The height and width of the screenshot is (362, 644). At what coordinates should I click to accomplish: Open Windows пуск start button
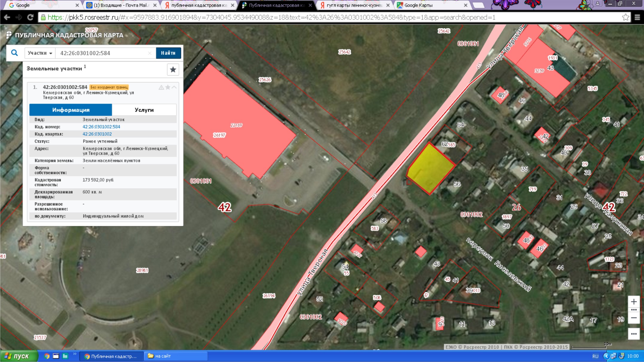coord(19,356)
